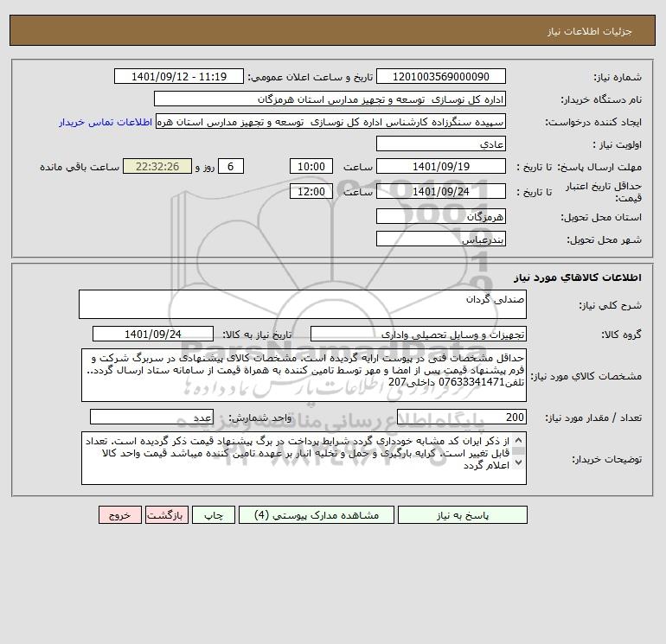Click buyer organization name field
This screenshot has width=666, height=644.
[330, 99]
